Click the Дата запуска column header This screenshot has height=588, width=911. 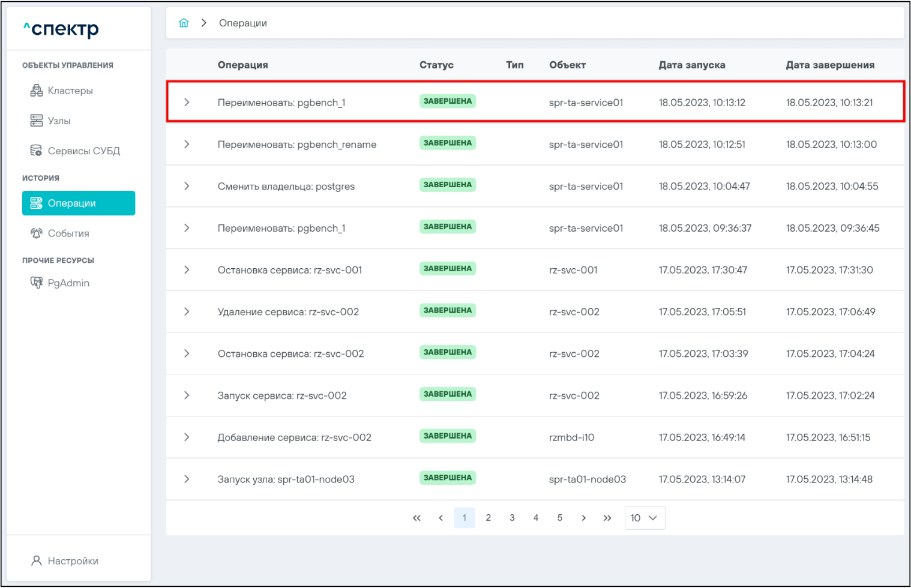pyautogui.click(x=691, y=65)
